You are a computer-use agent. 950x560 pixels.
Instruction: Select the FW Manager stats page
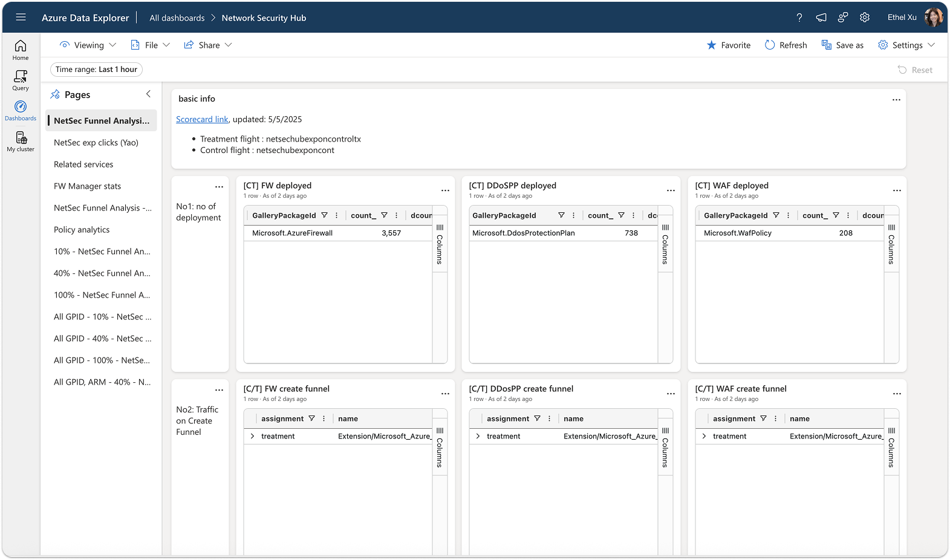(x=102, y=186)
